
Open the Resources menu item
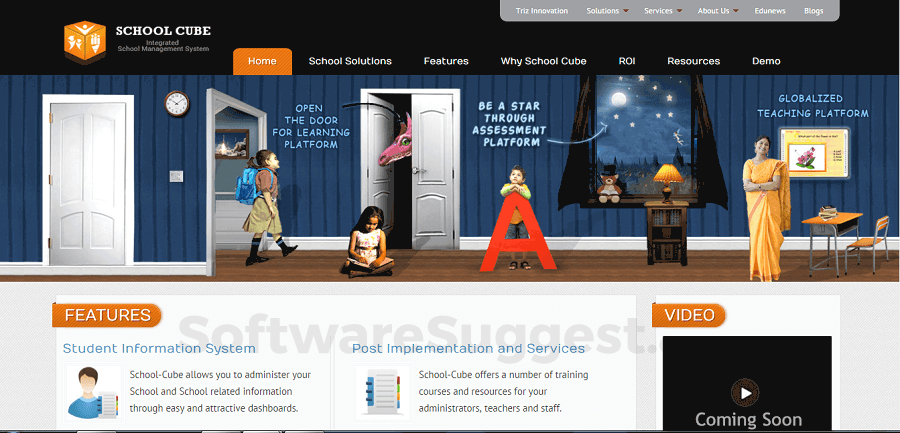pyautogui.click(x=693, y=61)
